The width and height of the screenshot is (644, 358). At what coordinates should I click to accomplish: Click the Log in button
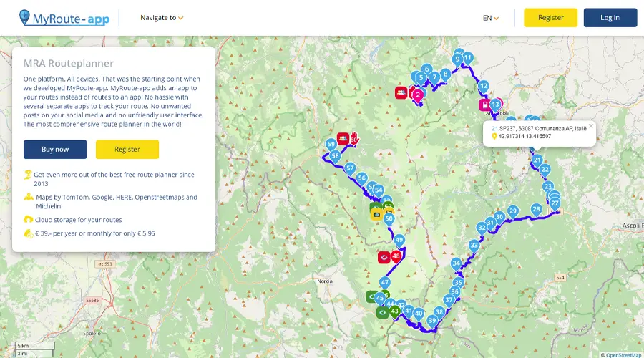click(610, 18)
